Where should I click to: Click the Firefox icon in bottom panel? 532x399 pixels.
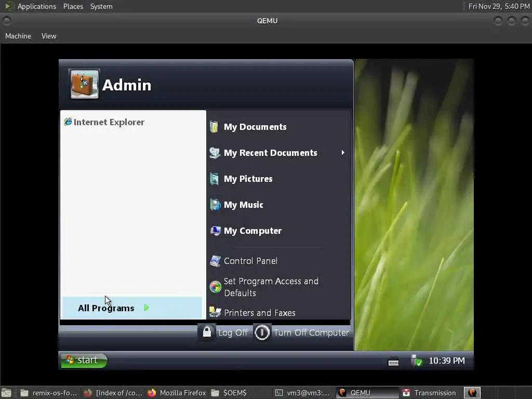[152, 393]
